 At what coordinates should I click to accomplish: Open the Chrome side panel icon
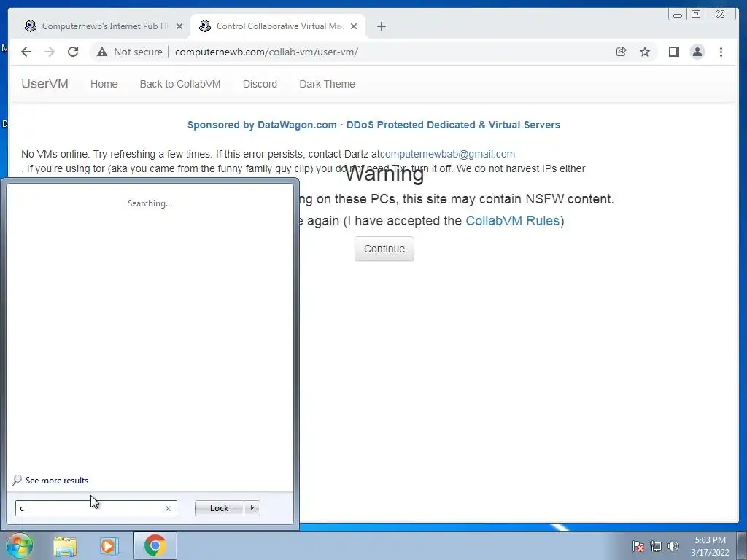pos(673,52)
